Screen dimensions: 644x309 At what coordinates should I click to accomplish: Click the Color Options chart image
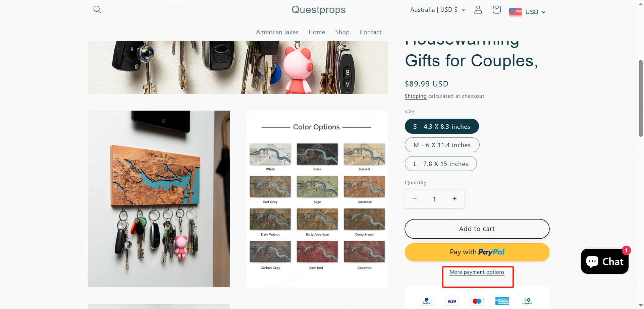click(317, 199)
